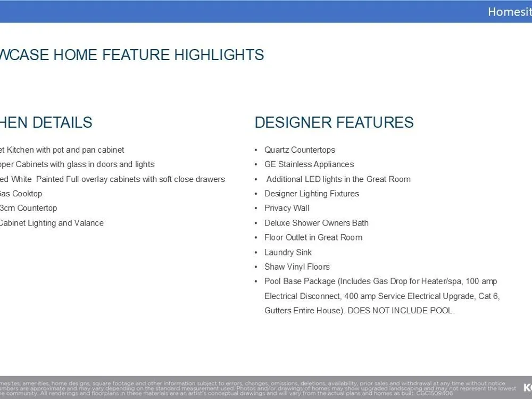Click 'Pool Base Package' first line

381,281
